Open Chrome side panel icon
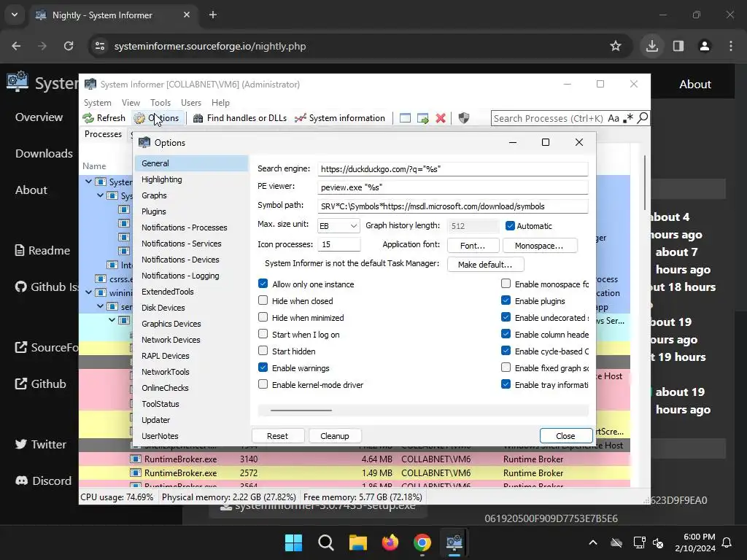Screen dimensions: 747x560 tap(678, 46)
